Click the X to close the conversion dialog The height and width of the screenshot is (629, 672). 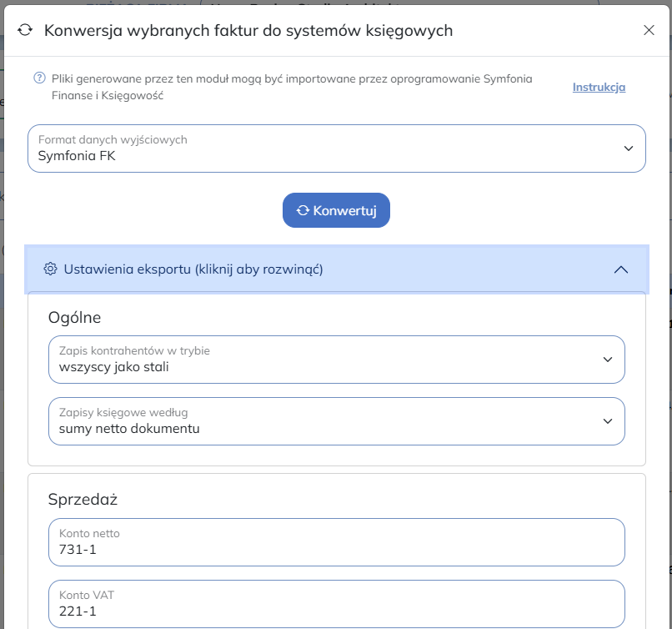[x=649, y=30]
